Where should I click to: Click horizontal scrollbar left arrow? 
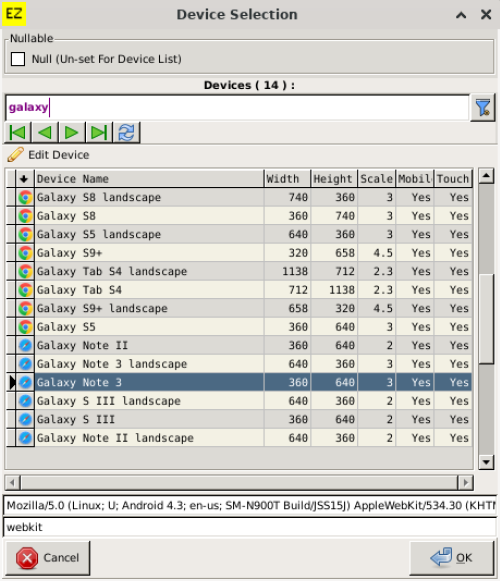13,482
